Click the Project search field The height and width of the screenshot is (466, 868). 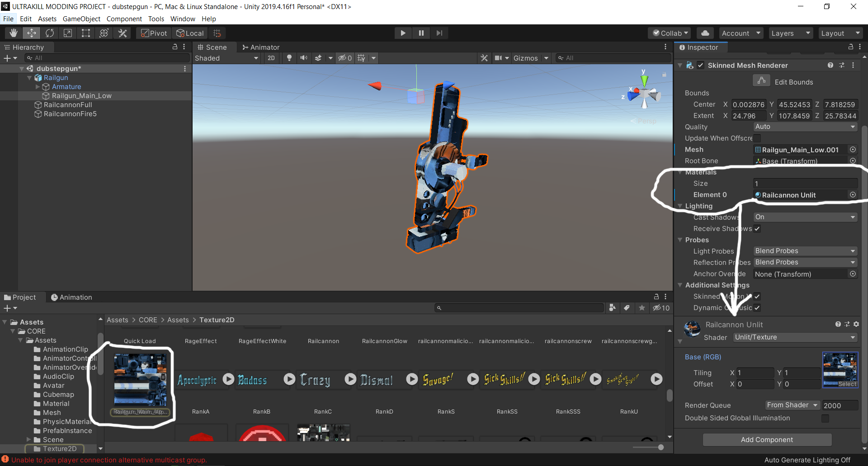tap(519, 308)
